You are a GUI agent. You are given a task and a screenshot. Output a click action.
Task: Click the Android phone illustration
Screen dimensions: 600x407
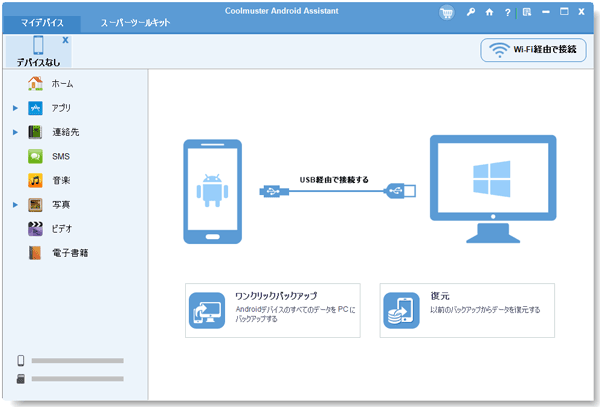tap(212, 191)
